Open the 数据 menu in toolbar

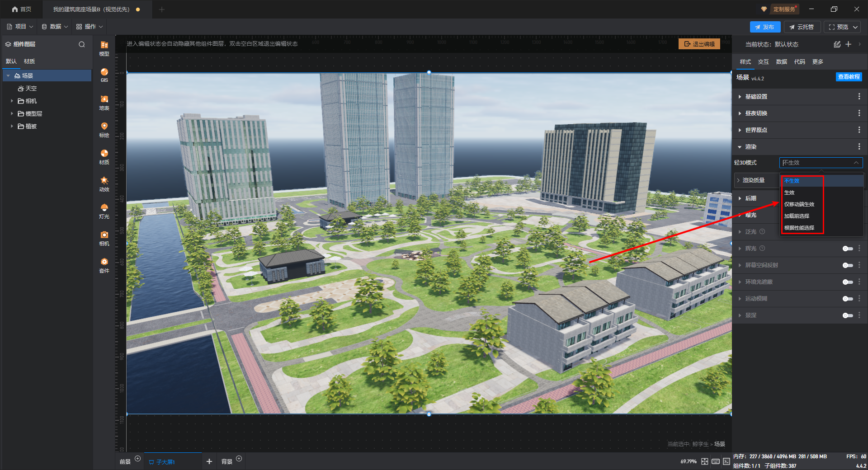(x=55, y=27)
